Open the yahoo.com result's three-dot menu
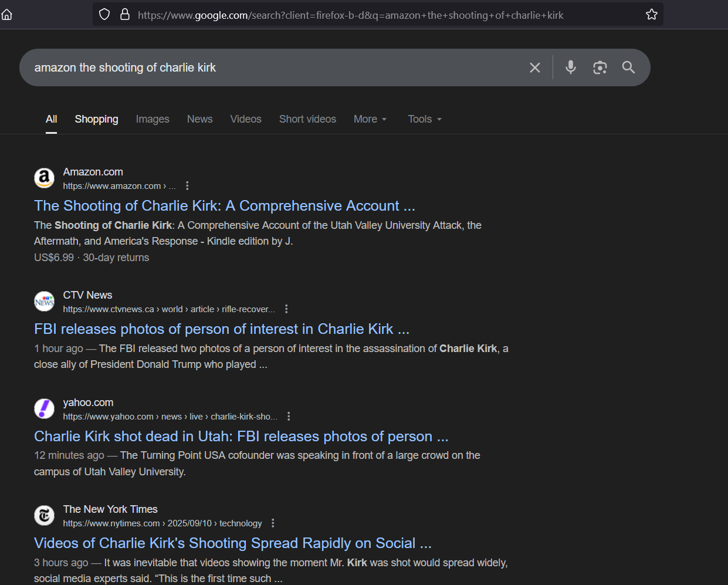 pyautogui.click(x=289, y=416)
